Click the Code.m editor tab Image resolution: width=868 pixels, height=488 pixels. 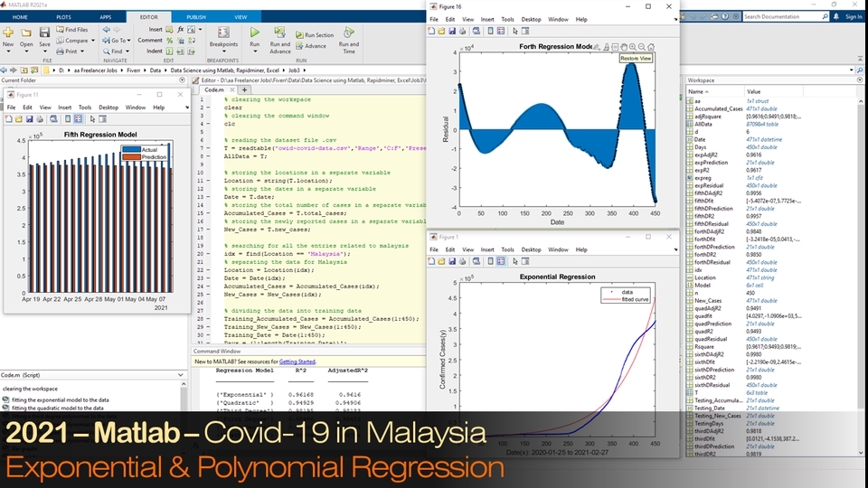[214, 89]
